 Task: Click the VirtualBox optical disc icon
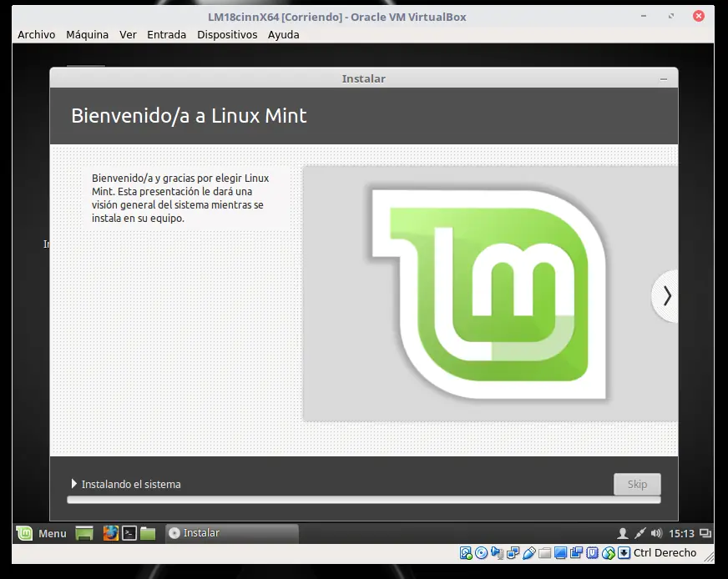(x=482, y=553)
